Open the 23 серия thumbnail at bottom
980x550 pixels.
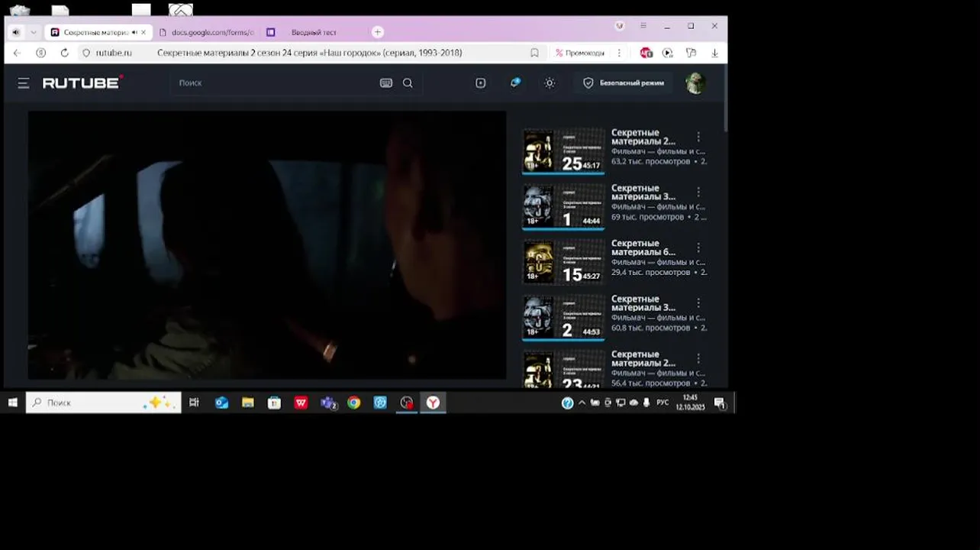[x=563, y=369]
